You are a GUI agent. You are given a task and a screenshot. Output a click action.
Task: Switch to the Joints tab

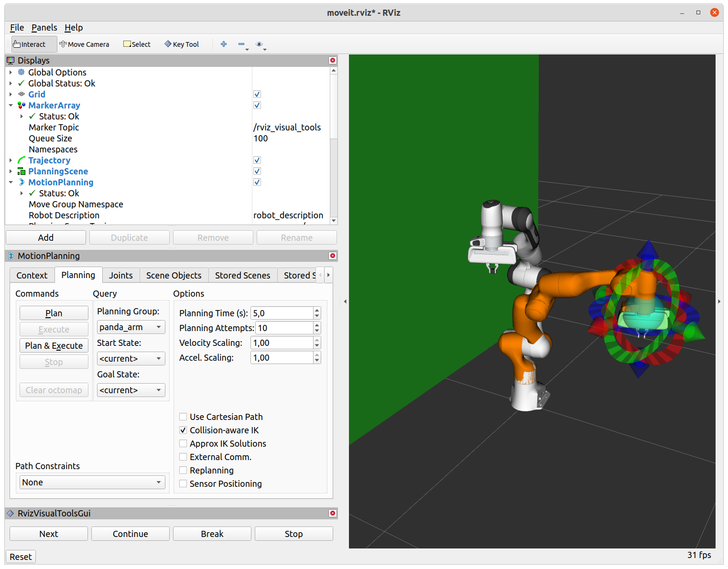click(120, 275)
